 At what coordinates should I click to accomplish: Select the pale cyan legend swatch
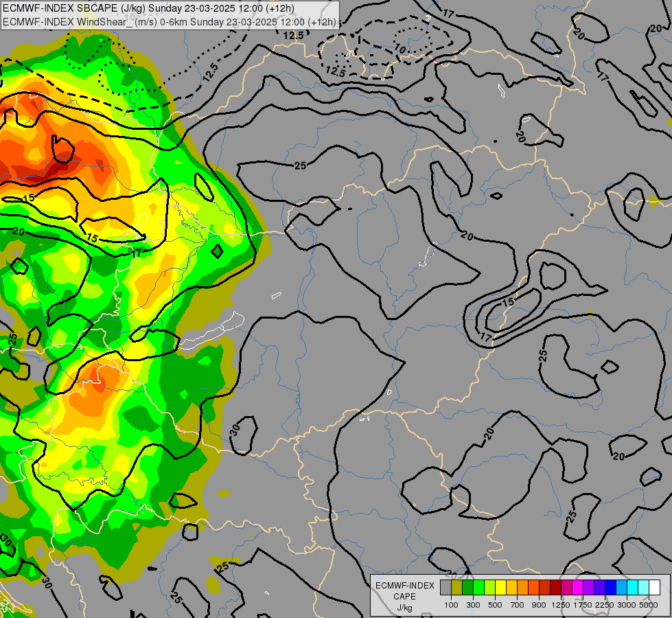pyautogui.click(x=644, y=587)
